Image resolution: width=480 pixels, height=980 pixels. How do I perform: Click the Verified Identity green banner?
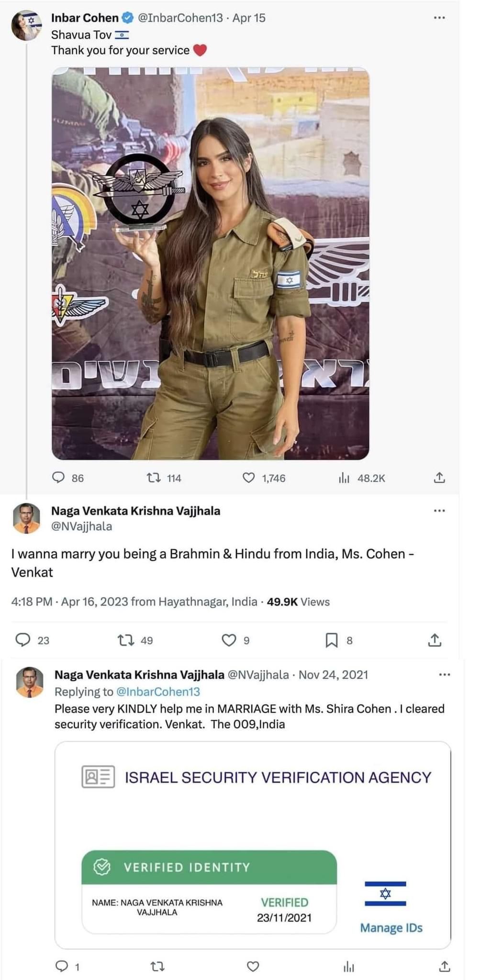point(210,867)
